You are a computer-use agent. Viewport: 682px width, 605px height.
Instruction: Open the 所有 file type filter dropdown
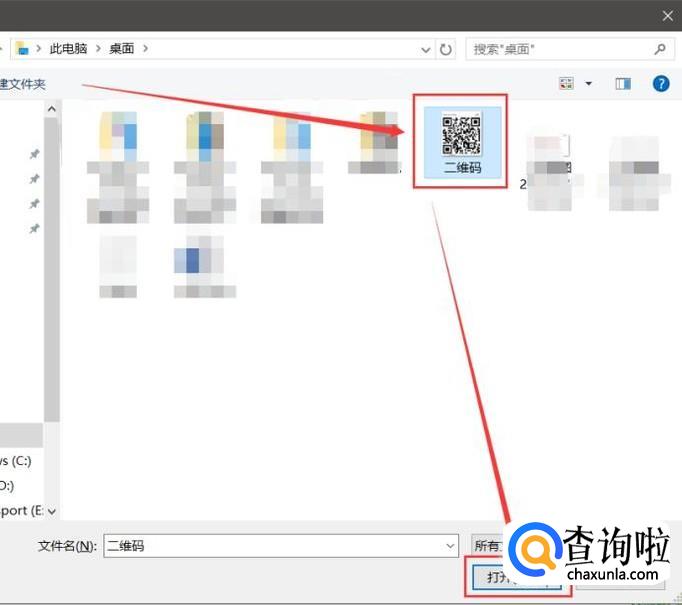point(489,546)
